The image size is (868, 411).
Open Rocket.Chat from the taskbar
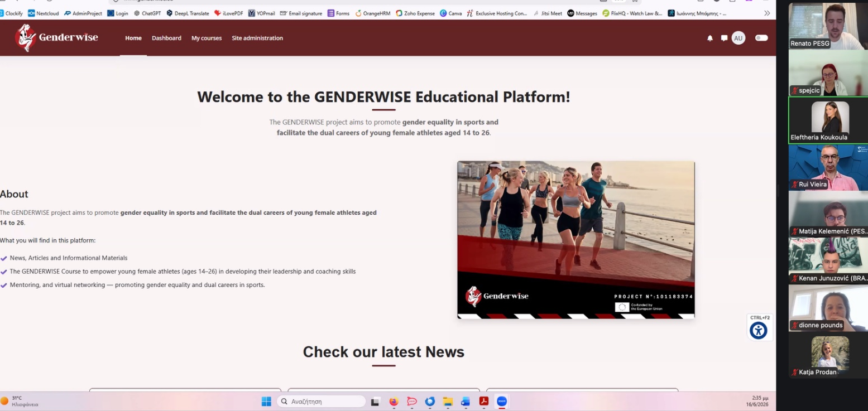pyautogui.click(x=412, y=402)
